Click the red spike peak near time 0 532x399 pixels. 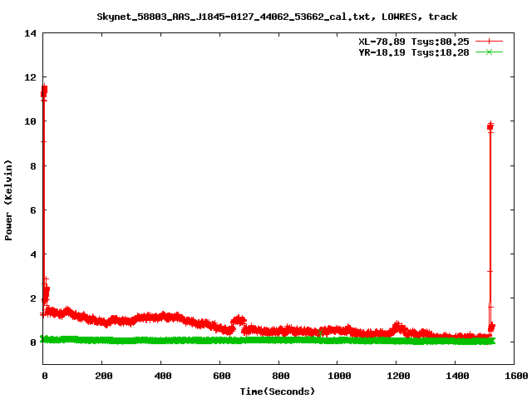click(44, 91)
